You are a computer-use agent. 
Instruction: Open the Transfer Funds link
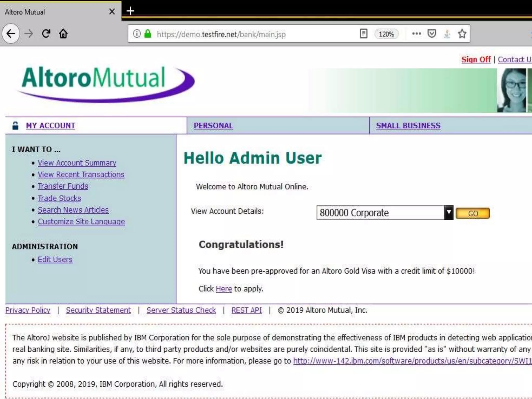tap(63, 186)
